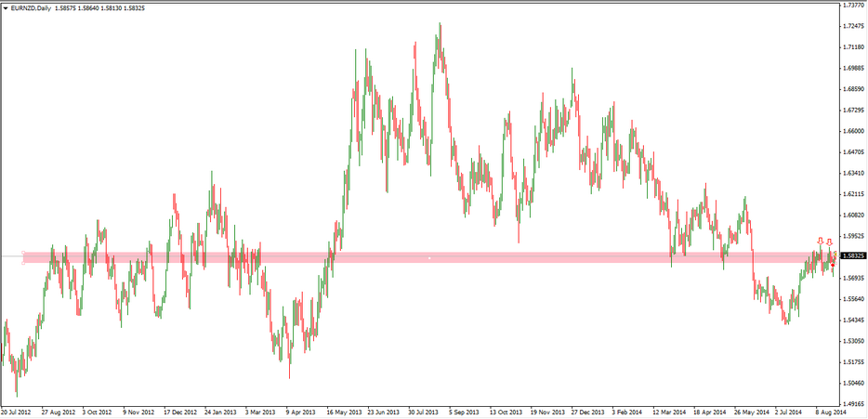
Task: Click the 1.66000 level on price axis
Action: pos(853,131)
